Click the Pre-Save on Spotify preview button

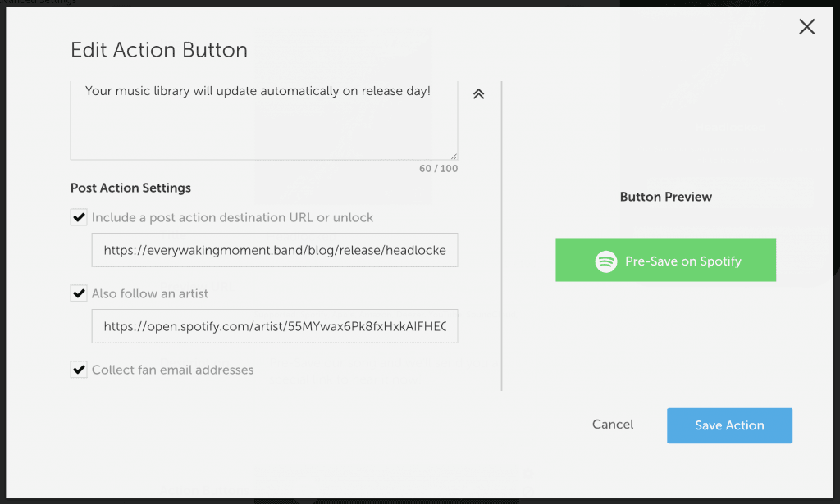(x=666, y=261)
